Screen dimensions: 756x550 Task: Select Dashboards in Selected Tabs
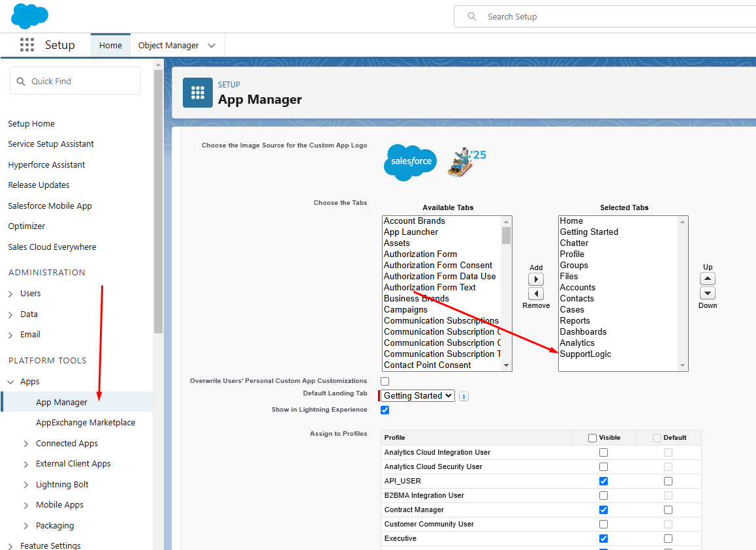pyautogui.click(x=583, y=332)
